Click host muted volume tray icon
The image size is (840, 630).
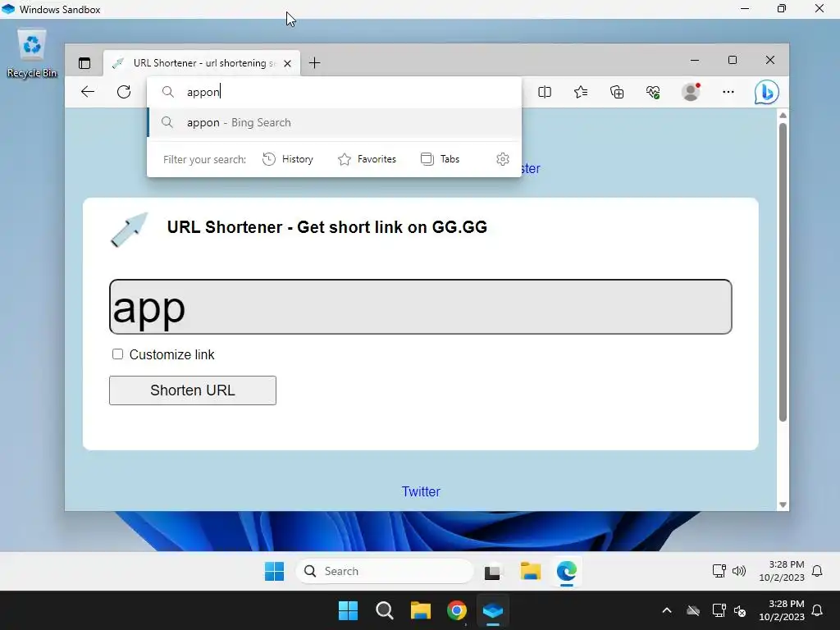click(740, 610)
